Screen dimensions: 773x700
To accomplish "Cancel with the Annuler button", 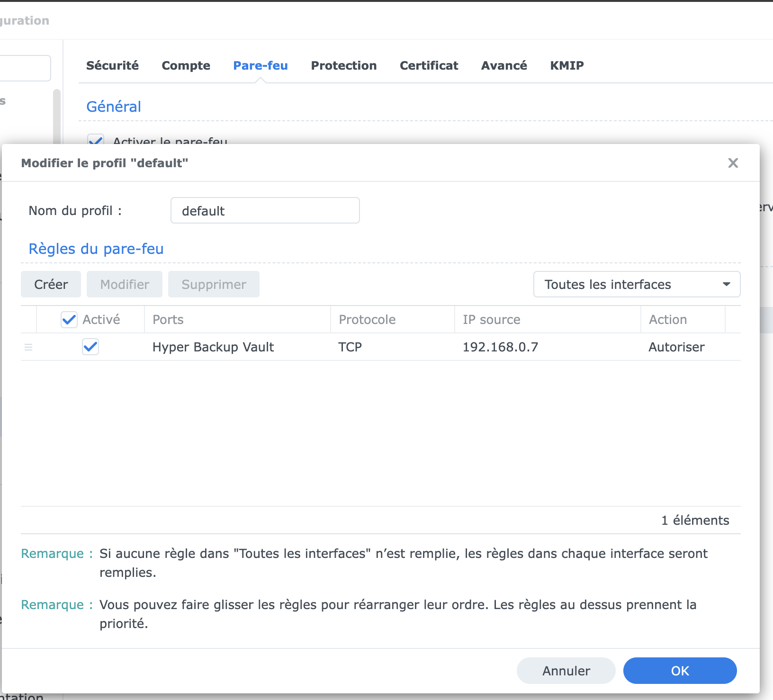I will click(566, 671).
